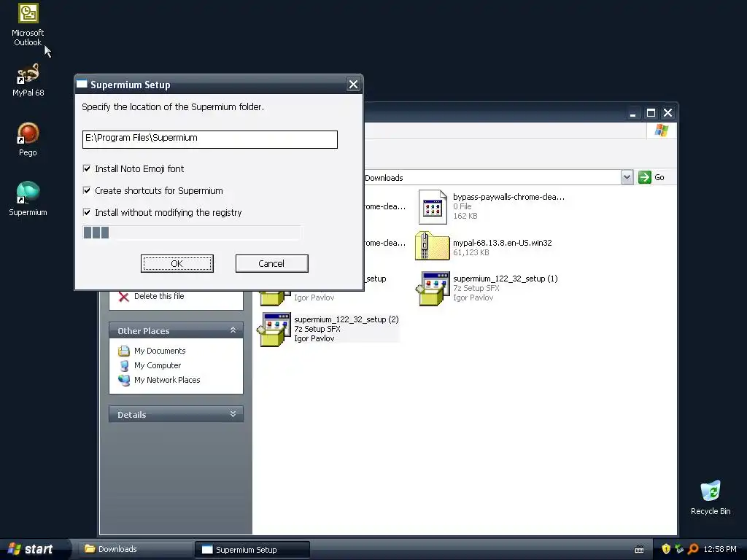747x560 pixels.
Task: Click the Downloads address bar field
Action: 492,178
